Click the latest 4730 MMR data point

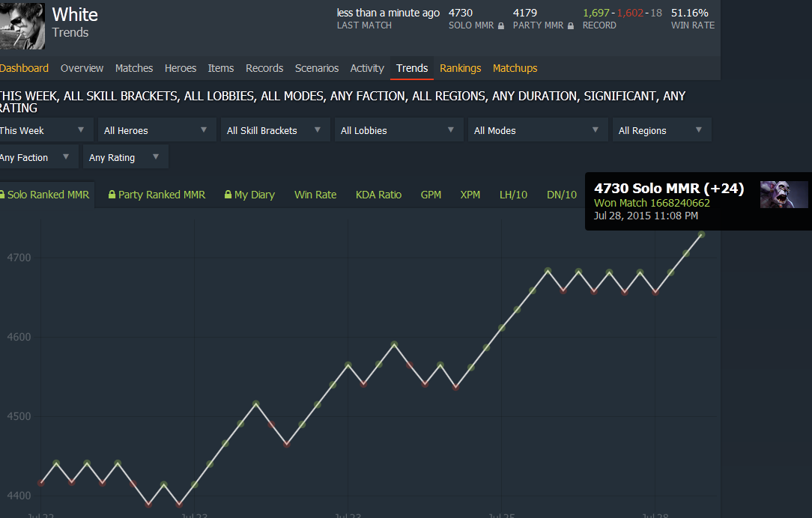pyautogui.click(x=701, y=234)
